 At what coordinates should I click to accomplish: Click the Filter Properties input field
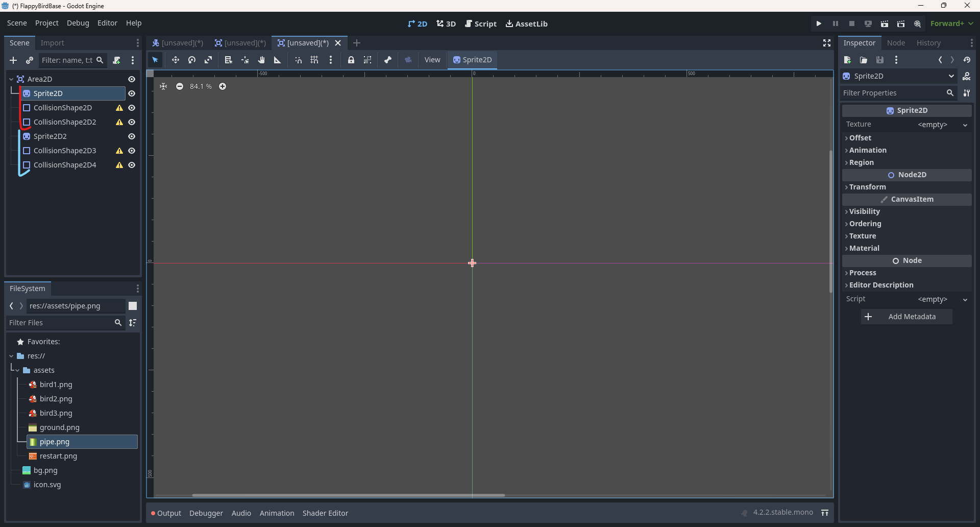[892, 93]
